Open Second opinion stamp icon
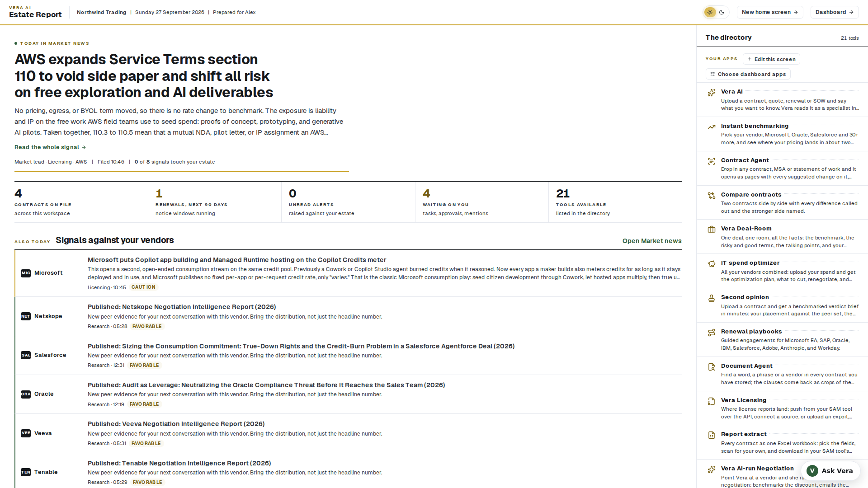 point(712,298)
